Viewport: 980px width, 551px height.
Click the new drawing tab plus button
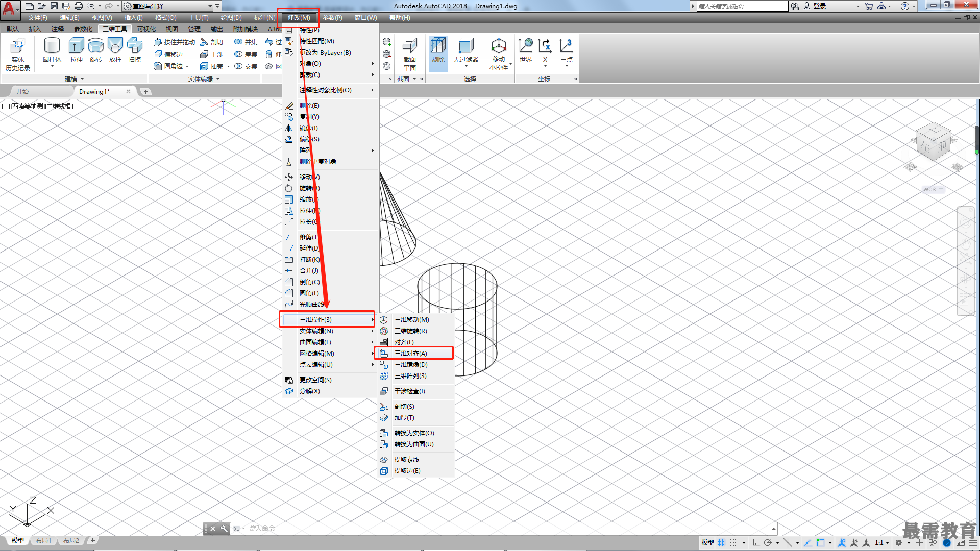[146, 92]
